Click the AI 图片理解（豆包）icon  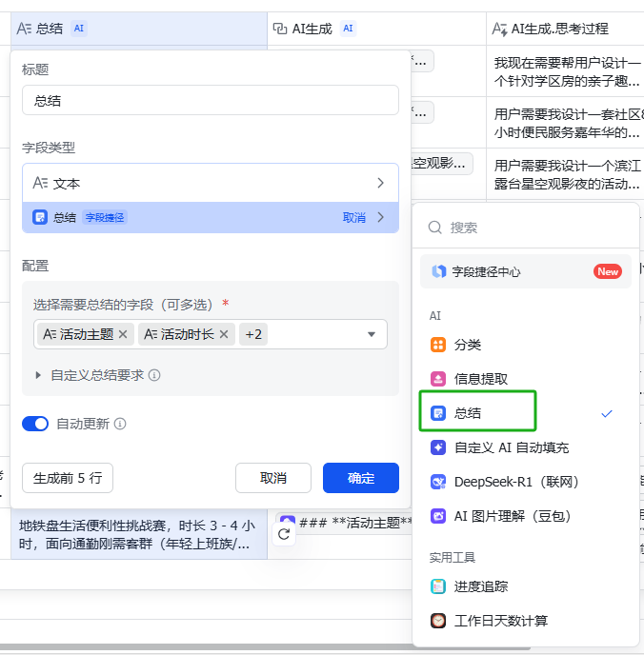pyautogui.click(x=438, y=516)
